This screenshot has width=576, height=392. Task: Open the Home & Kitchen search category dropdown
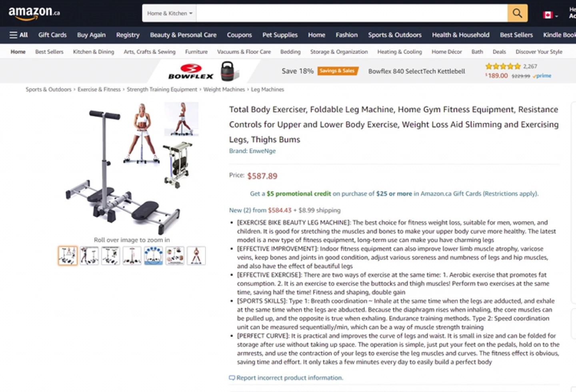point(169,13)
